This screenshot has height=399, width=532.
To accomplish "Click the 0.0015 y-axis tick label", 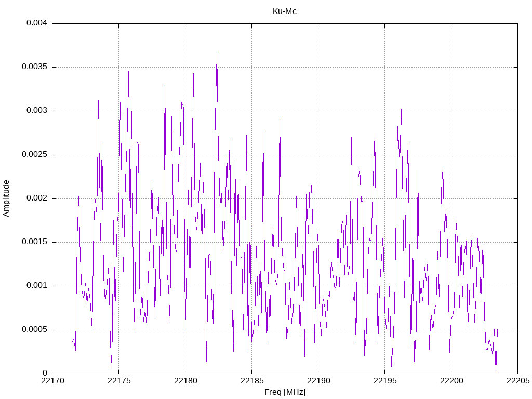I will [x=35, y=242].
